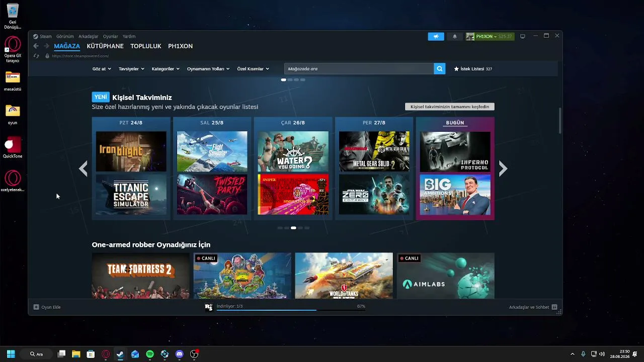The image size is (644, 362).
Task: Open Arkadaşlar ve Sohbet chat icon
Action: pyautogui.click(x=554, y=307)
